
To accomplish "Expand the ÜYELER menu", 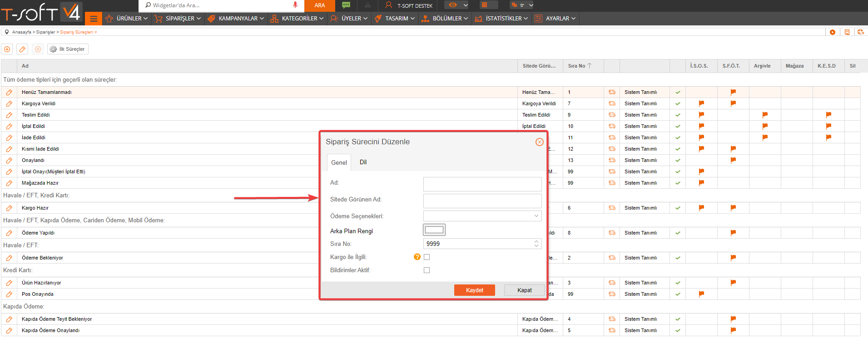I will (349, 19).
